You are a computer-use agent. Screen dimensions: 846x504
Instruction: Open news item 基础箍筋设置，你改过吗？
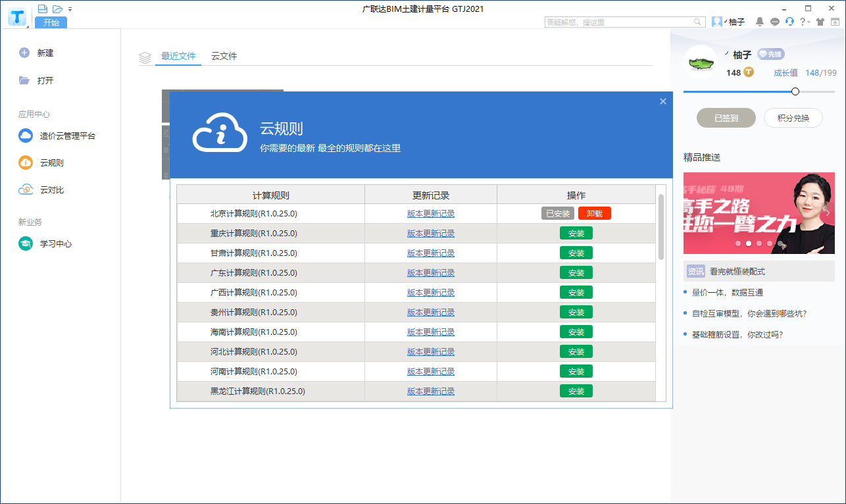click(737, 334)
